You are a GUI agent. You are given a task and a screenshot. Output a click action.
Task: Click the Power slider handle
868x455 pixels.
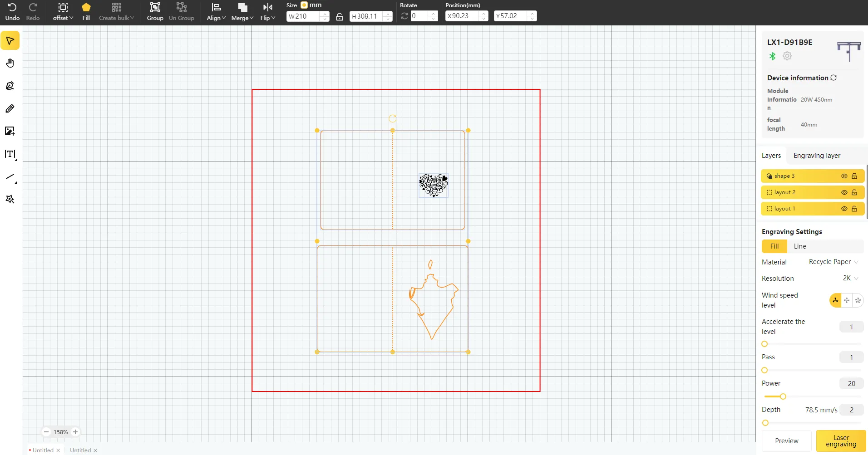[x=783, y=396]
